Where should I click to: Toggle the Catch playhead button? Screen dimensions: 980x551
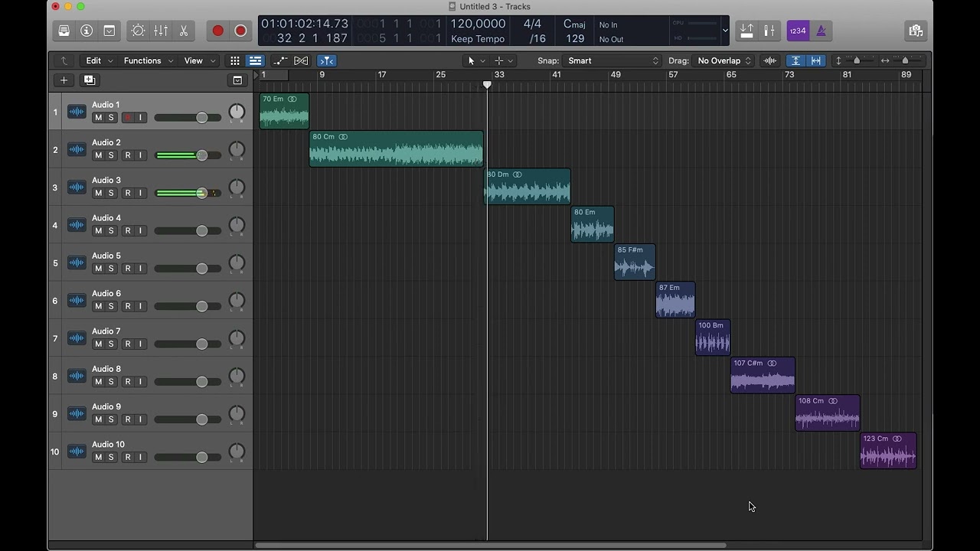coord(326,60)
